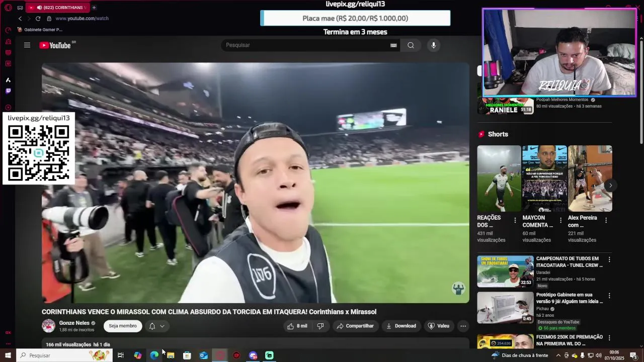Screen dimensions: 644x362
Task: Click the browser back arrow
Action: point(20,19)
